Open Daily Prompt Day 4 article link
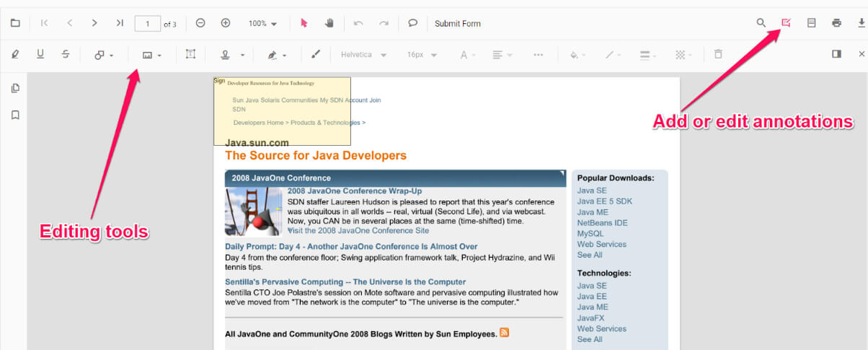The width and height of the screenshot is (868, 350). click(351, 247)
